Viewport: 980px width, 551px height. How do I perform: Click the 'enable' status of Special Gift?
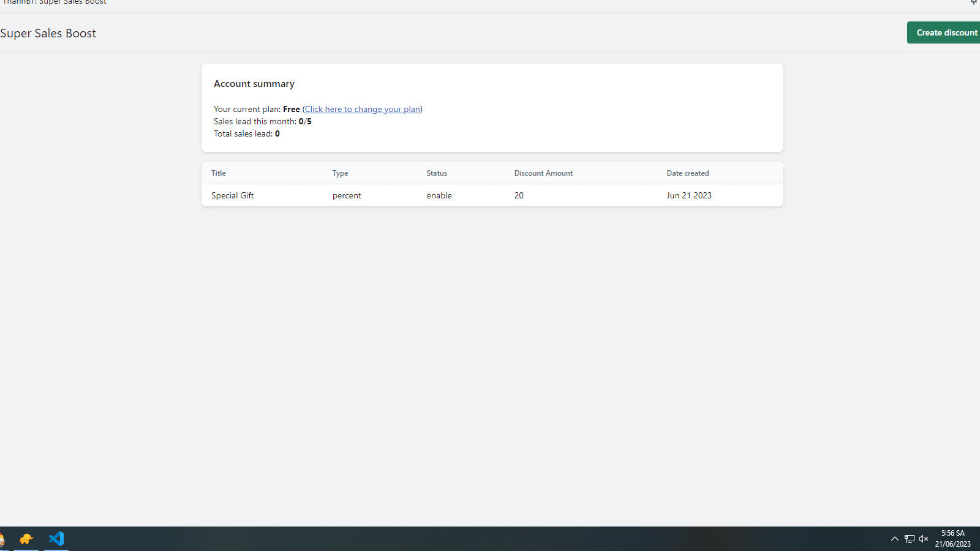pyautogui.click(x=439, y=195)
